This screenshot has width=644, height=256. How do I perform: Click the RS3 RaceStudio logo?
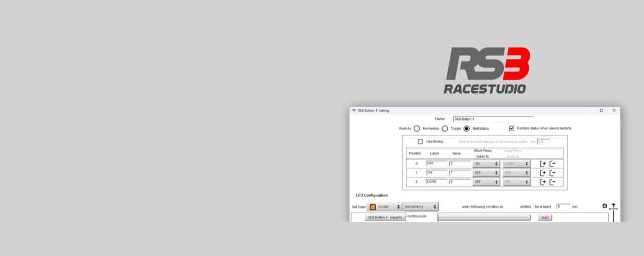point(488,71)
